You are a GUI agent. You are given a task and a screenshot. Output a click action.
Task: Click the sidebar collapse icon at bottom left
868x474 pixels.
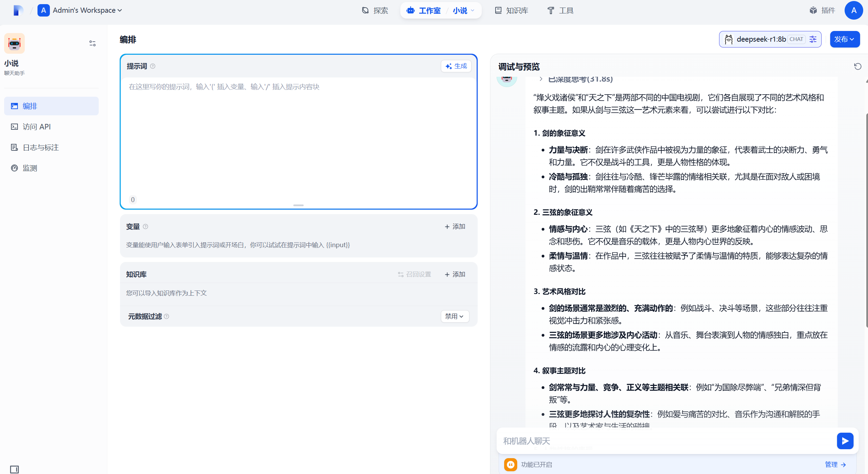[14, 469]
